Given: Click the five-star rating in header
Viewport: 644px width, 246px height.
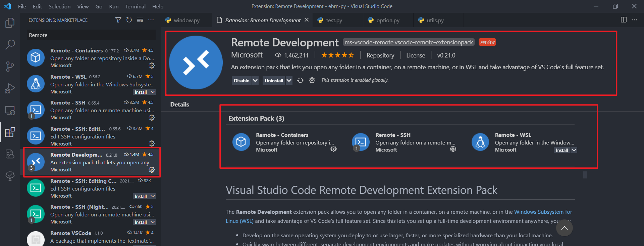Looking at the screenshot, I should tap(337, 55).
